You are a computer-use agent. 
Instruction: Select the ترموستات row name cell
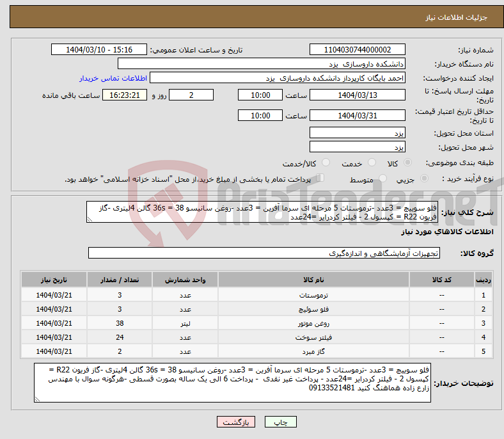[313, 295]
